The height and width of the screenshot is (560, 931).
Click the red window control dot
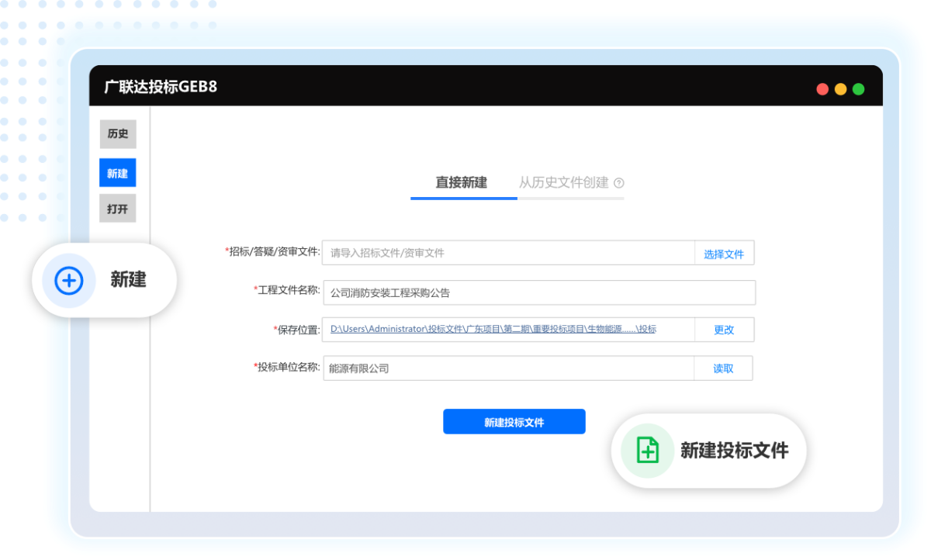click(x=822, y=88)
